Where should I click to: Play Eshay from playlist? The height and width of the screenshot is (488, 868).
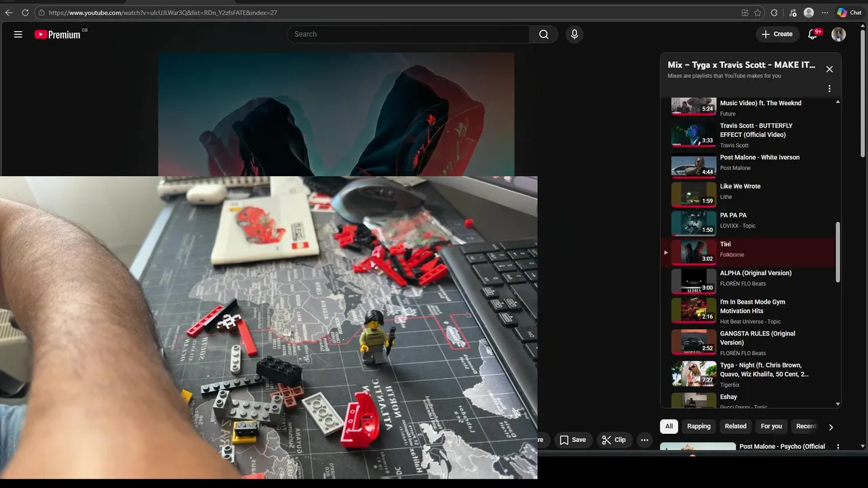click(x=749, y=401)
